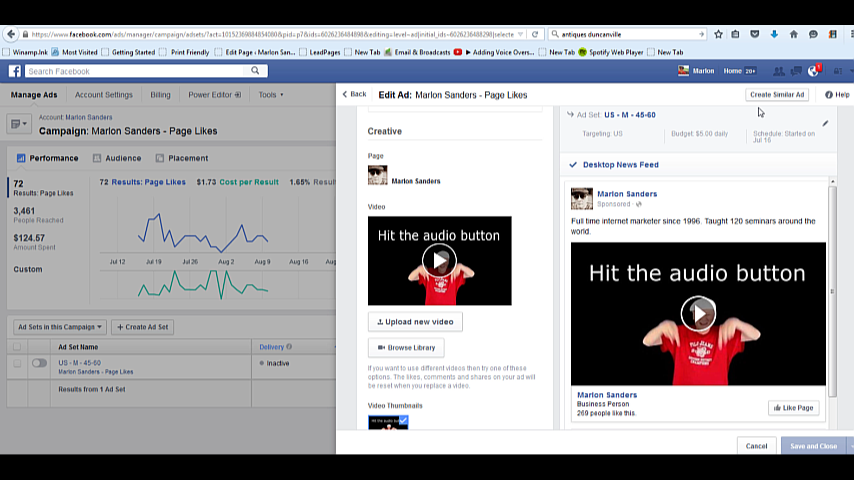Screen dimensions: 854x480
Task: Click the Home link in Facebook header
Action: click(x=732, y=71)
